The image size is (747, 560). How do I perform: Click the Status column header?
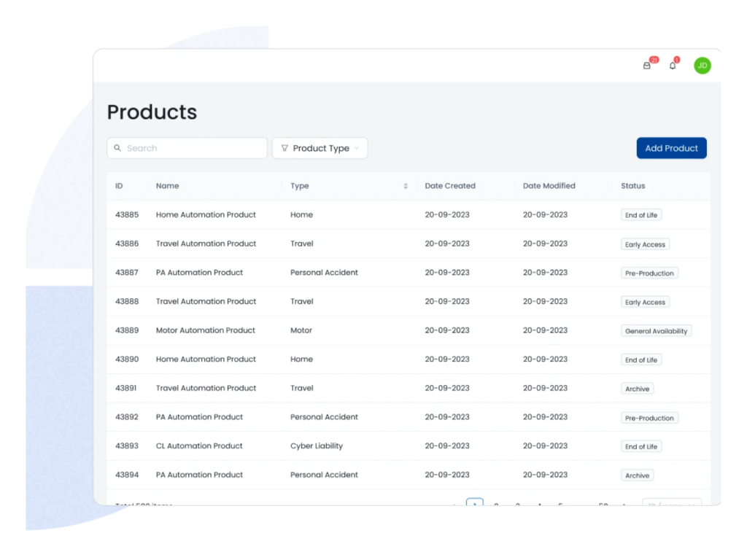pos(632,186)
